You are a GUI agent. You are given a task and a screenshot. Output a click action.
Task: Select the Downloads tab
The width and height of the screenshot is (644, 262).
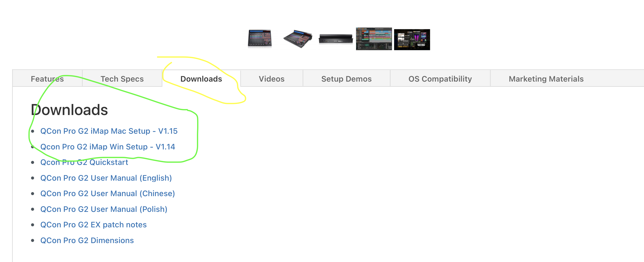[x=201, y=79]
